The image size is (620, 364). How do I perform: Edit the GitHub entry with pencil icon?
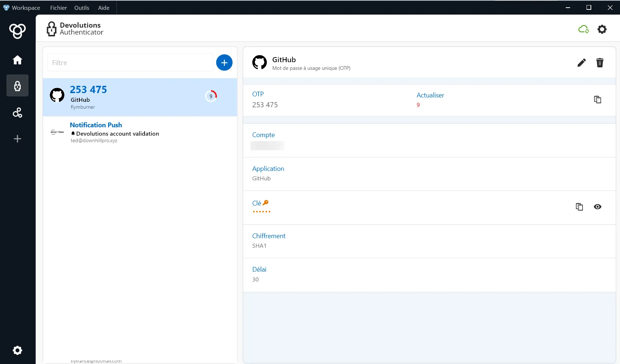581,63
